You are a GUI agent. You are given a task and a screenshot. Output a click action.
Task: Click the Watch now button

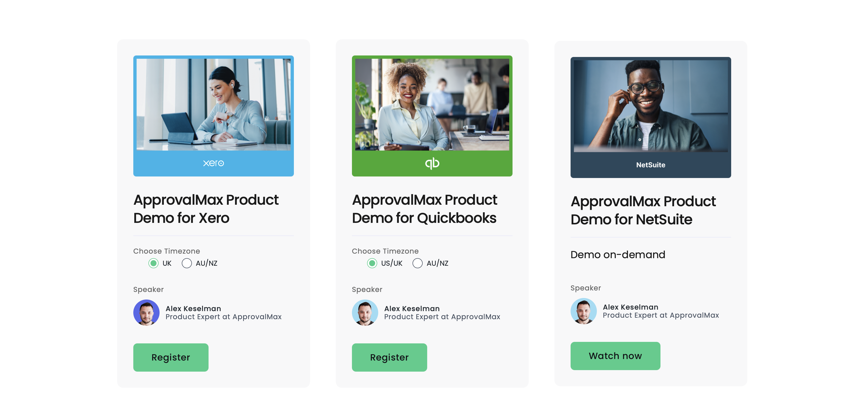[615, 356]
